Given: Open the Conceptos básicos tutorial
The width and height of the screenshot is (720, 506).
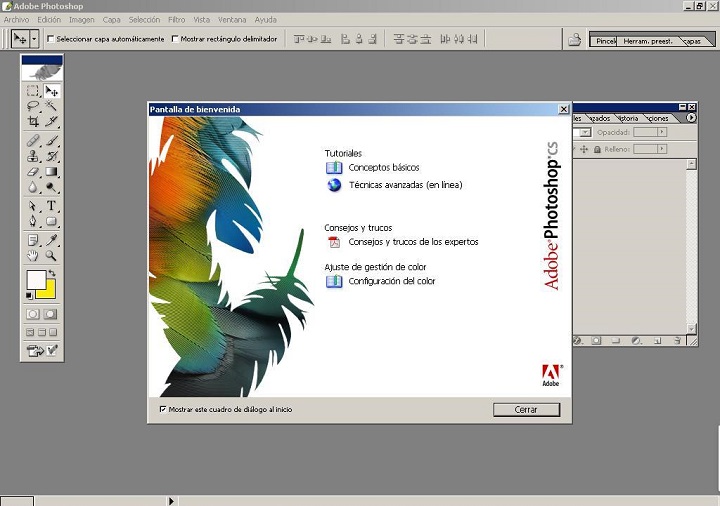Looking at the screenshot, I should click(x=383, y=168).
